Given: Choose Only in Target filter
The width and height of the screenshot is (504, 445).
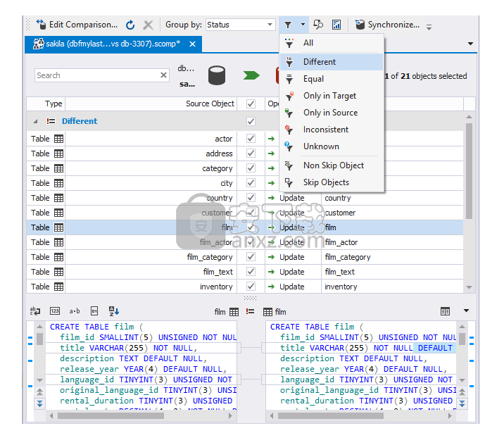Looking at the screenshot, I should (x=332, y=96).
